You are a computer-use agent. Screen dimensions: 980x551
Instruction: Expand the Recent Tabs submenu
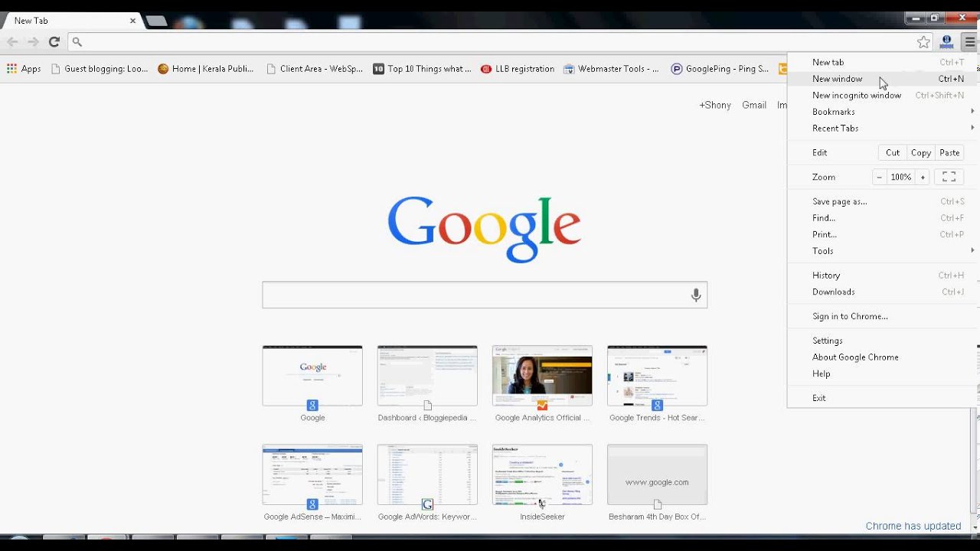click(882, 129)
